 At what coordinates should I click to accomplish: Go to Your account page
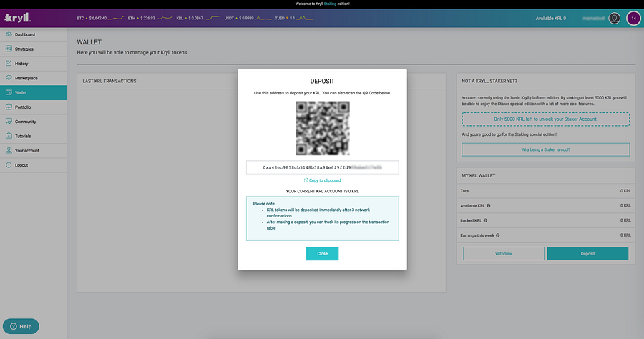coord(33,151)
